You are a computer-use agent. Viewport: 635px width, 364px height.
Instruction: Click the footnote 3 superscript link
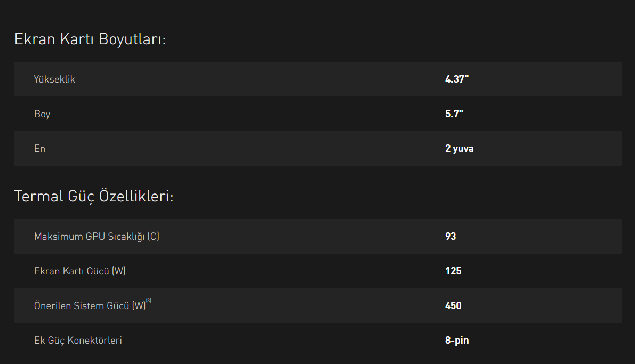149,301
